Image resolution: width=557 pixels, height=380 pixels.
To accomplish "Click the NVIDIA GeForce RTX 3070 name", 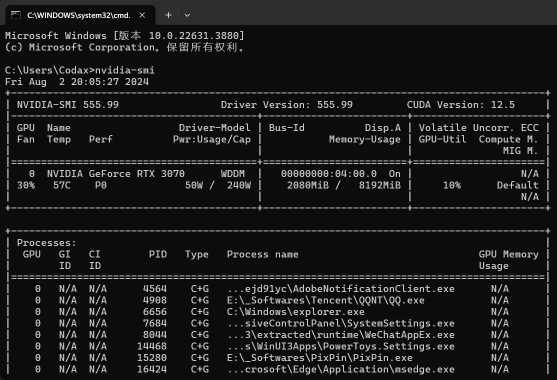I will 116,174.
